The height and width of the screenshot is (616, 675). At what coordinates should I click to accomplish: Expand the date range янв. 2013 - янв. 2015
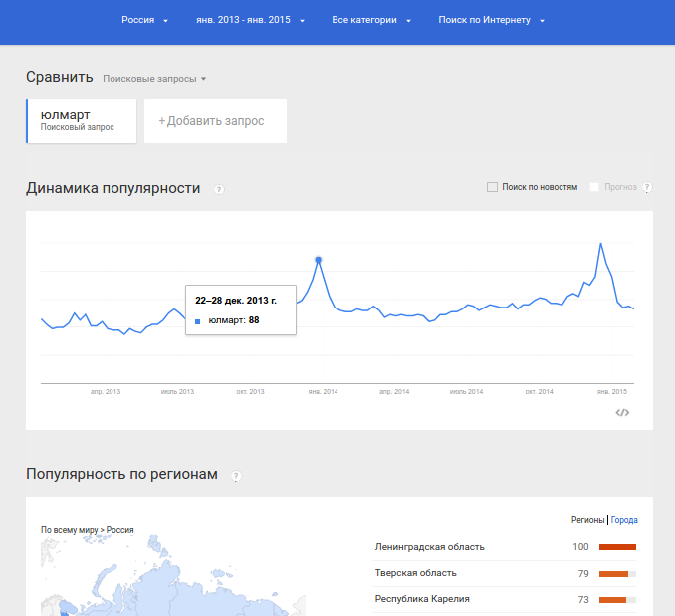tap(250, 20)
